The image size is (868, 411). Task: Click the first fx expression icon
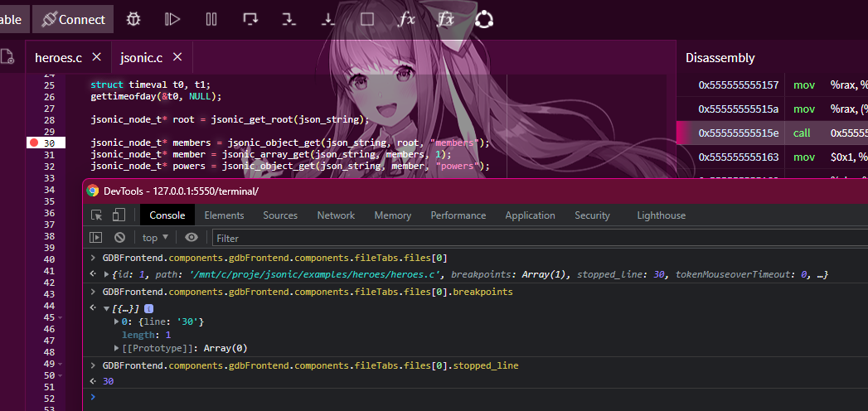point(407,19)
